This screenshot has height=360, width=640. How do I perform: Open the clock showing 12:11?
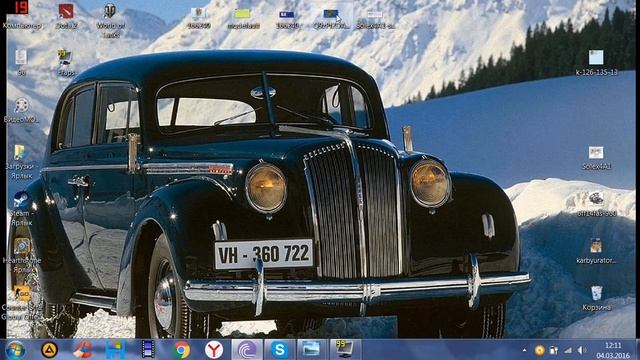pos(613,350)
